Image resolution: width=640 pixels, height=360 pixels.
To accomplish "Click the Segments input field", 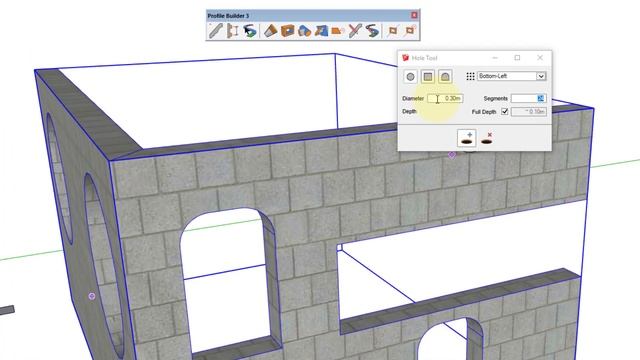I will (528, 98).
